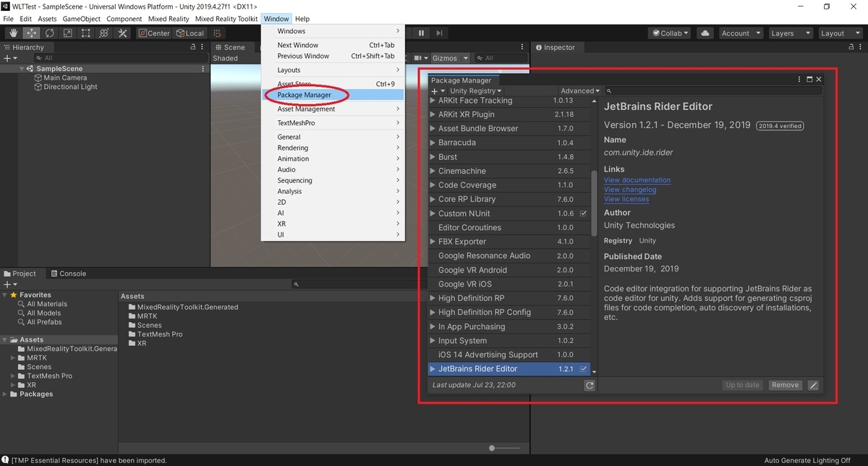Expand Cinemachine package versions

(x=433, y=171)
